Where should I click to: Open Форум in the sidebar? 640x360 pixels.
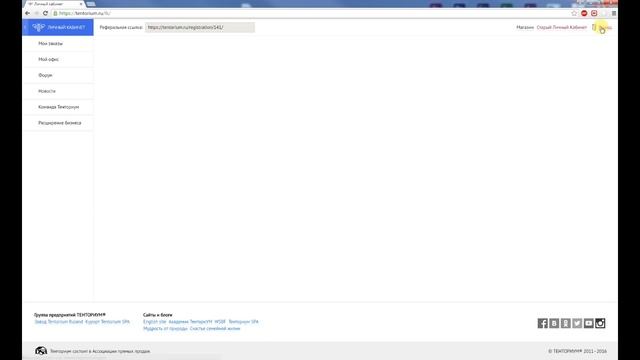click(58, 75)
